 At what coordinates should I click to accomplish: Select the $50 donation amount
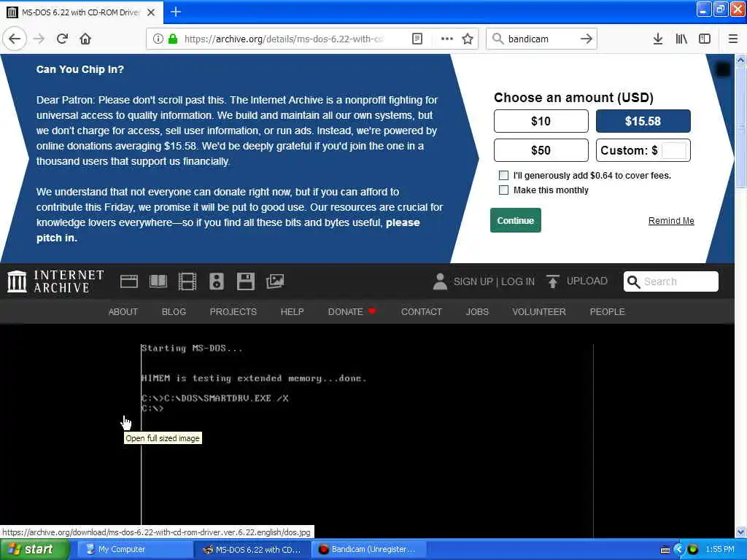541,150
